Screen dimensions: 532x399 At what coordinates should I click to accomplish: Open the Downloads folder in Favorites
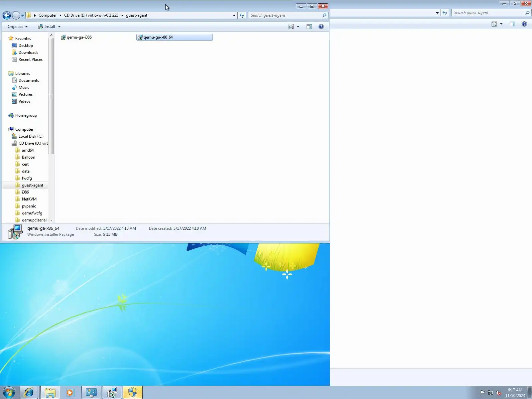point(28,53)
